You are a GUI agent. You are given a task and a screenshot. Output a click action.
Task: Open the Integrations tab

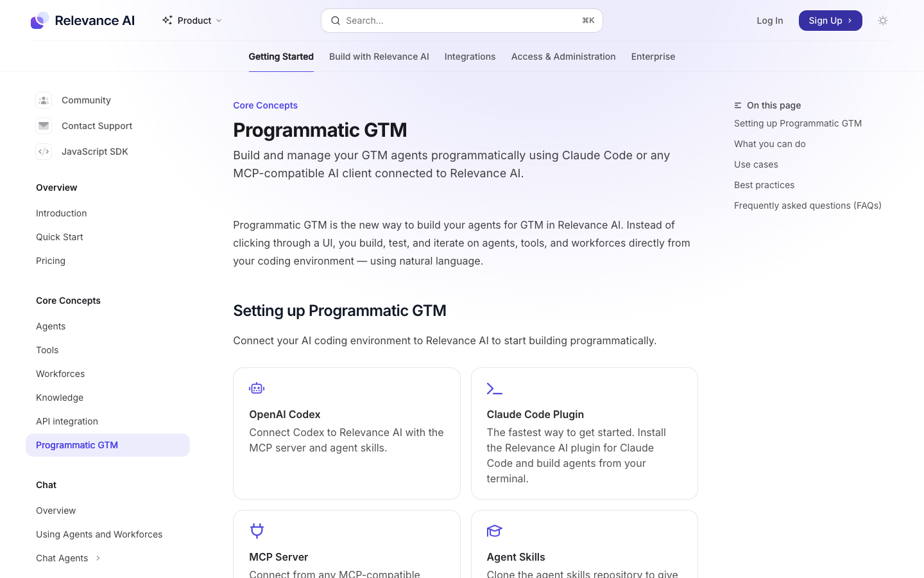pos(470,57)
